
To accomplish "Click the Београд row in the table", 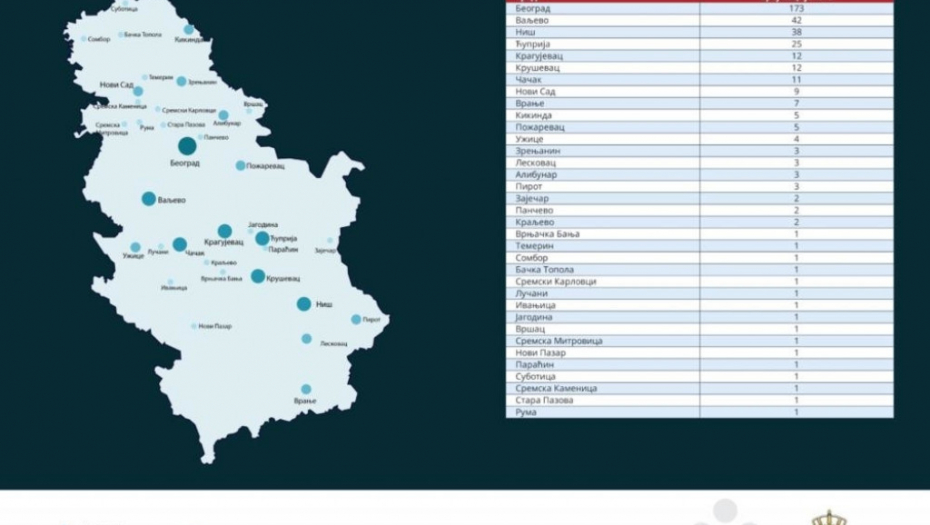I will (x=699, y=8).
